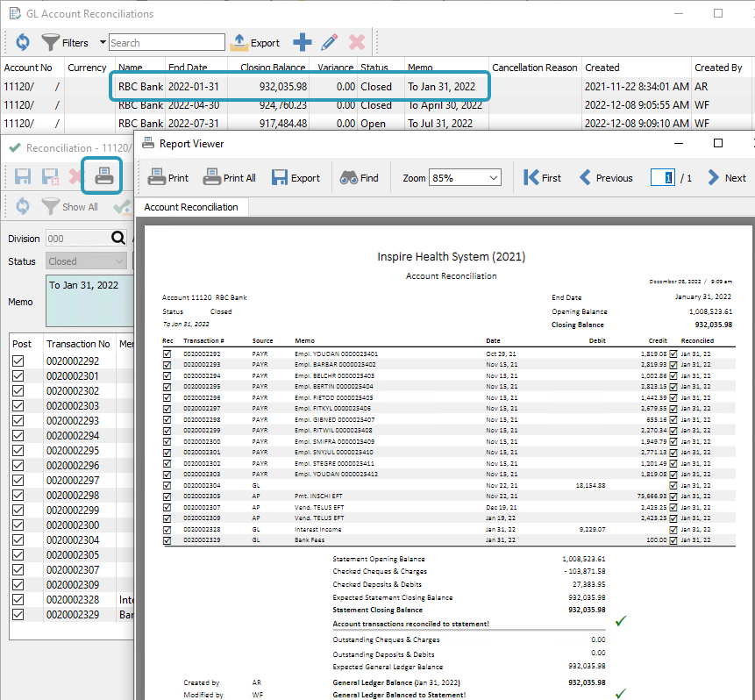Sort by Closing Balance column header

coord(272,68)
